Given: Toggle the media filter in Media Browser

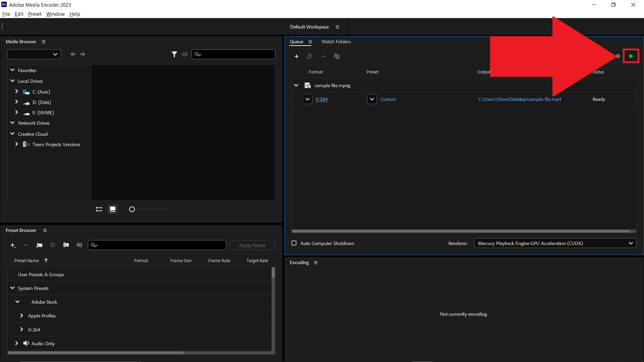Looking at the screenshot, I should click(174, 54).
